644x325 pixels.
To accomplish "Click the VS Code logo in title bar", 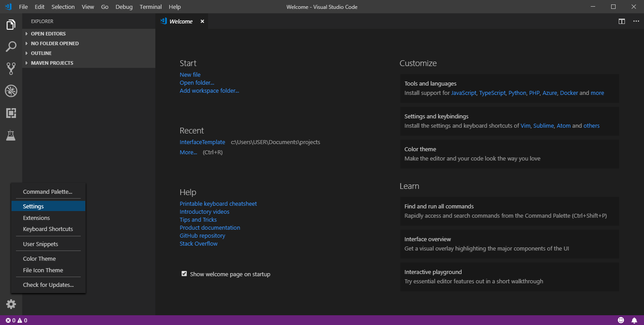I will [8, 7].
